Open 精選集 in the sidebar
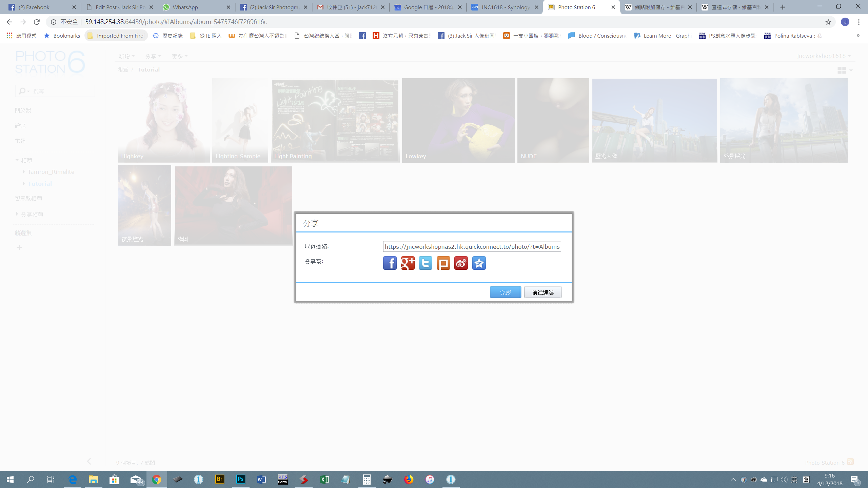 point(23,233)
